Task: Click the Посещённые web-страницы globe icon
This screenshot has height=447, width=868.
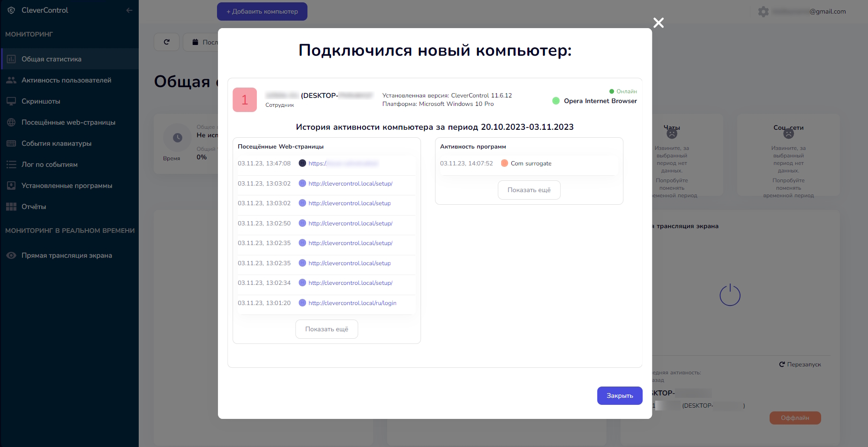Action: (11, 122)
